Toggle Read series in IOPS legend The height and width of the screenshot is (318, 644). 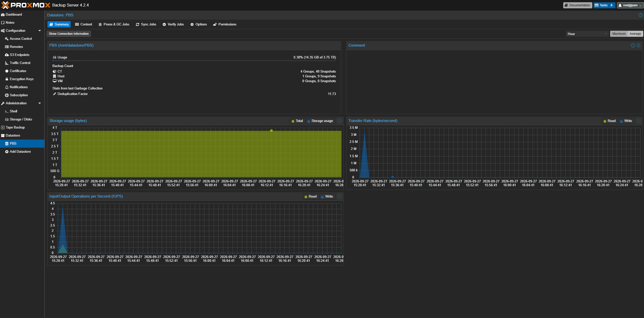(x=311, y=197)
